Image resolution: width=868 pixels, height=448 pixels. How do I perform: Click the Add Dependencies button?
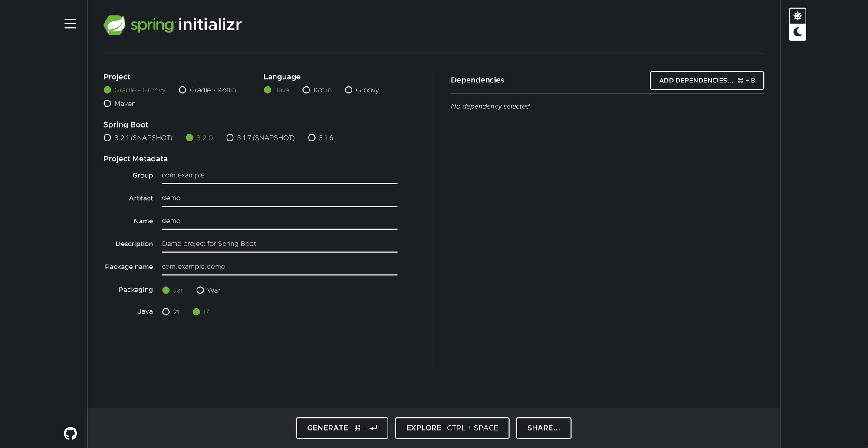[707, 81]
